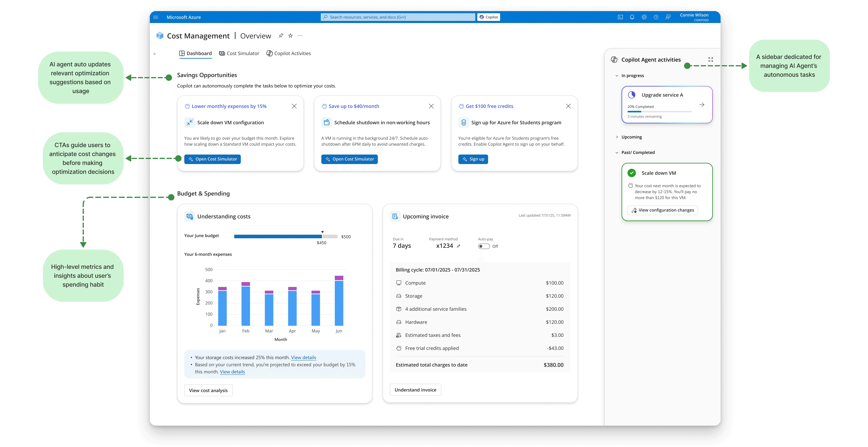This screenshot has height=447, width=868.
Task: Click the help question mark icon
Action: 656,17
